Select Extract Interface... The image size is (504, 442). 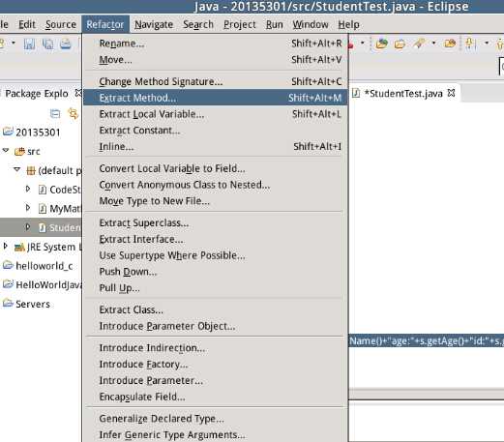click(216, 239)
